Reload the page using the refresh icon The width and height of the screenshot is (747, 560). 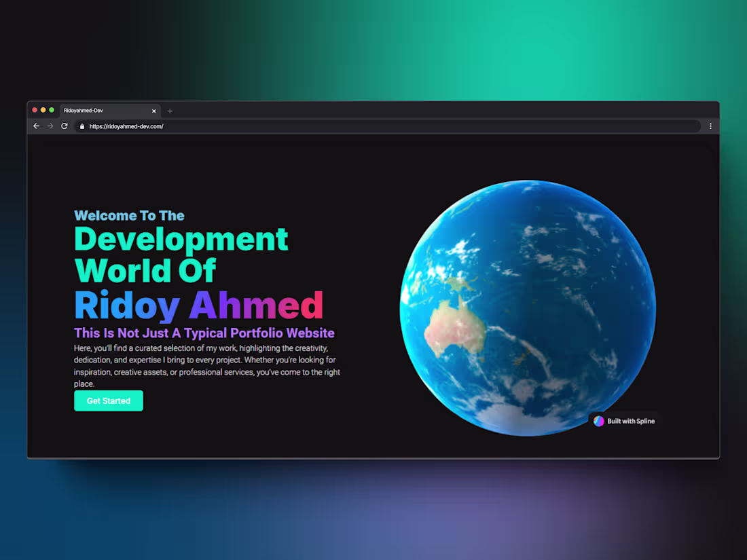[x=64, y=126]
